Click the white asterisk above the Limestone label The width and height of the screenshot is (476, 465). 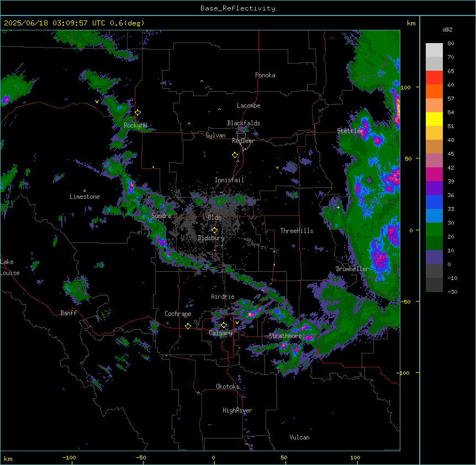pos(84,191)
